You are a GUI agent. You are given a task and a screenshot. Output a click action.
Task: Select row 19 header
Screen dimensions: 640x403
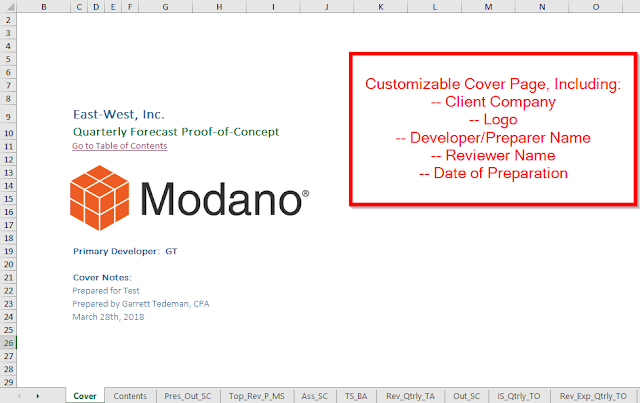8,251
